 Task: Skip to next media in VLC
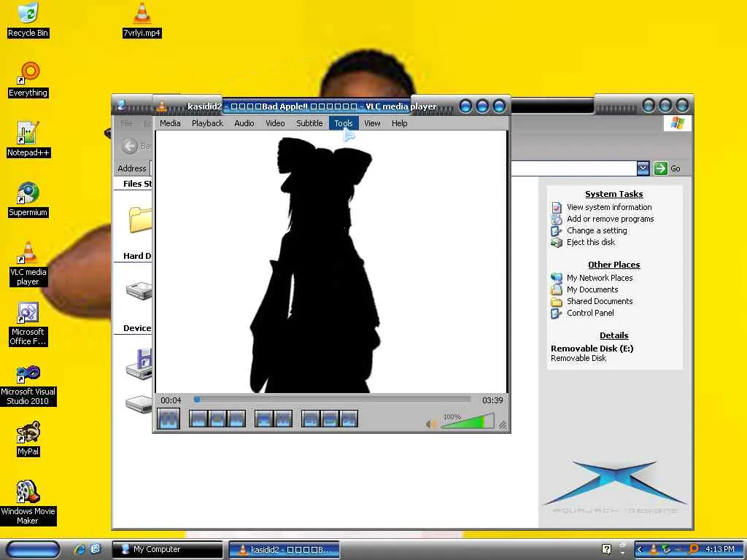pyautogui.click(x=236, y=419)
